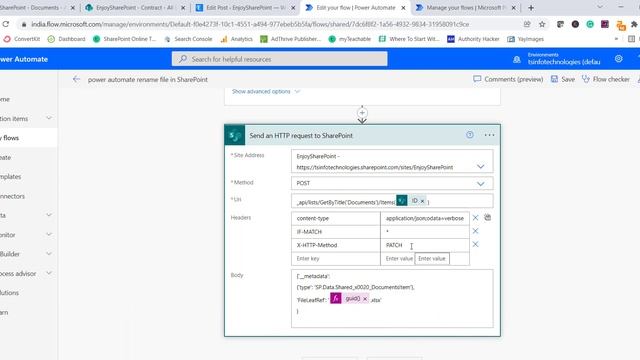Open Search Console bookmark
Viewport: 640px width, 360px height.
[188, 39]
